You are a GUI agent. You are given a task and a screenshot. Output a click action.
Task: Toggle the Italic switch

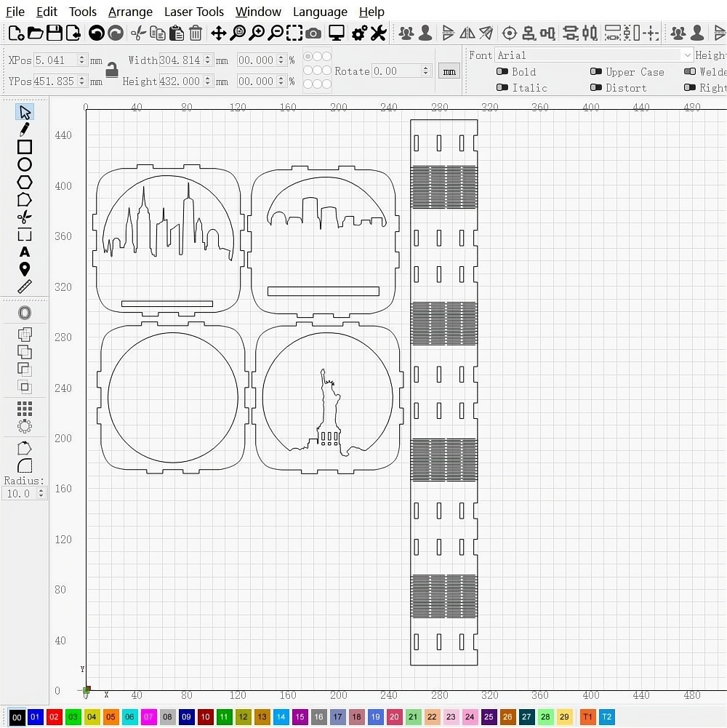[x=502, y=87]
